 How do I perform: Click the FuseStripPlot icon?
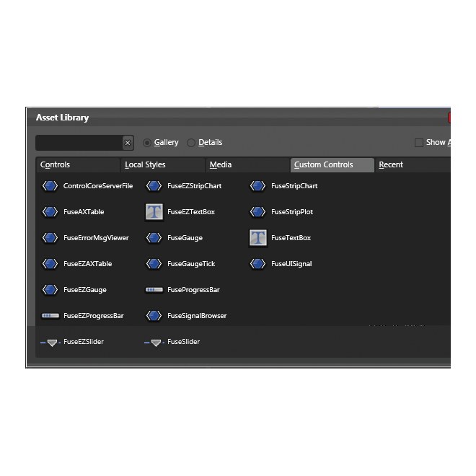[257, 212]
